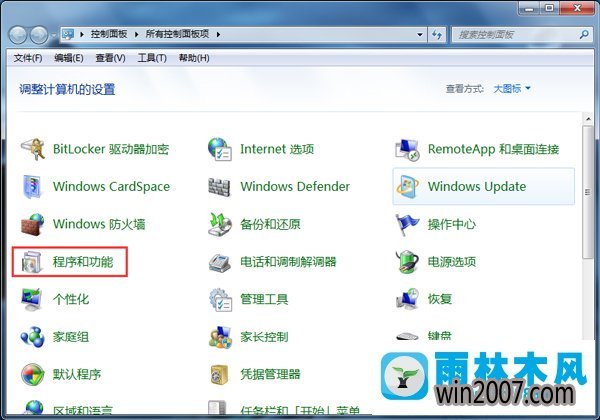This screenshot has height=420, width=600.
Task: Open the 电话和调制解调器 icon
Action: 220,262
